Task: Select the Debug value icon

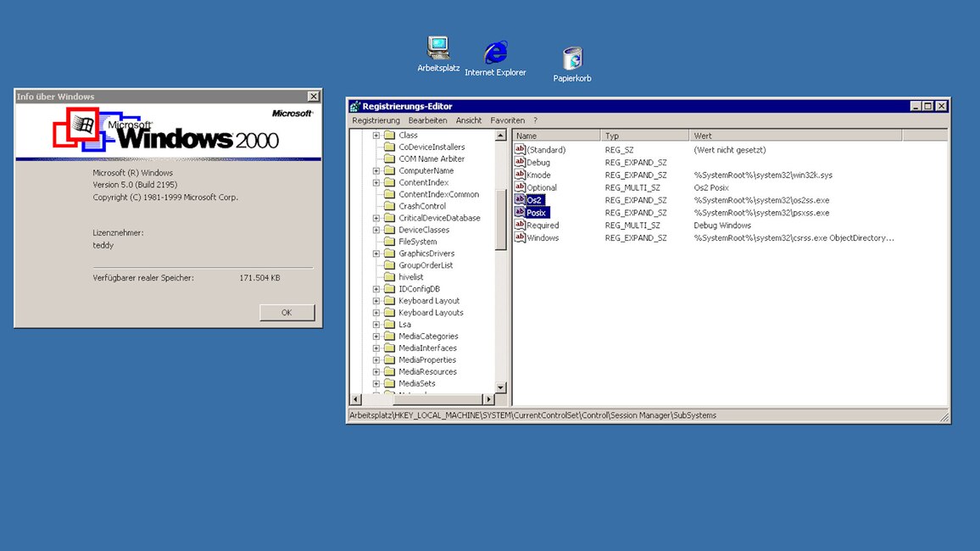Action: tap(520, 162)
